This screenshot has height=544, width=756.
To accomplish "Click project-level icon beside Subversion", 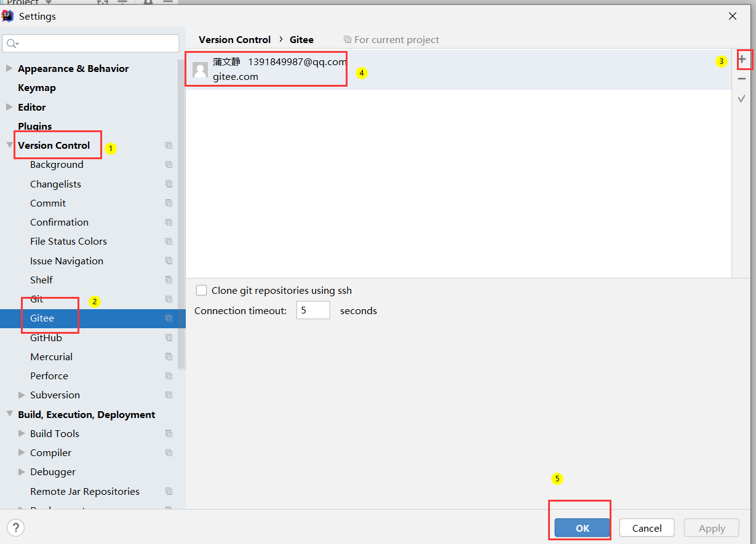I will 169,395.
